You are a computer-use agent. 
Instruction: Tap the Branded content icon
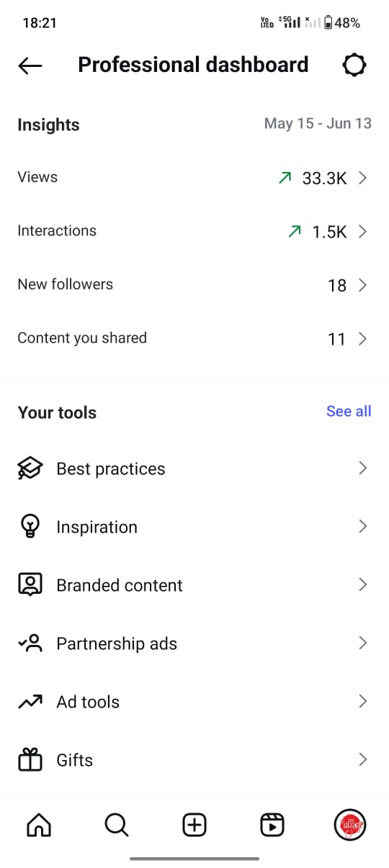click(x=30, y=585)
